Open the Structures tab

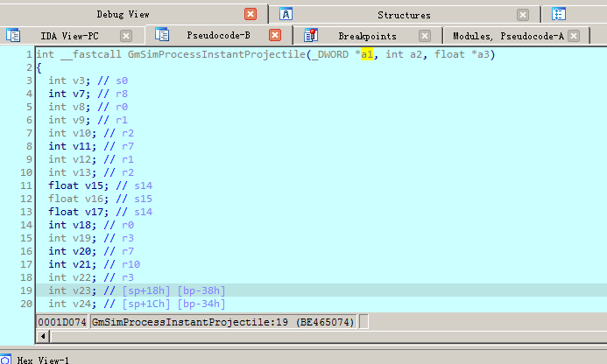pos(404,15)
